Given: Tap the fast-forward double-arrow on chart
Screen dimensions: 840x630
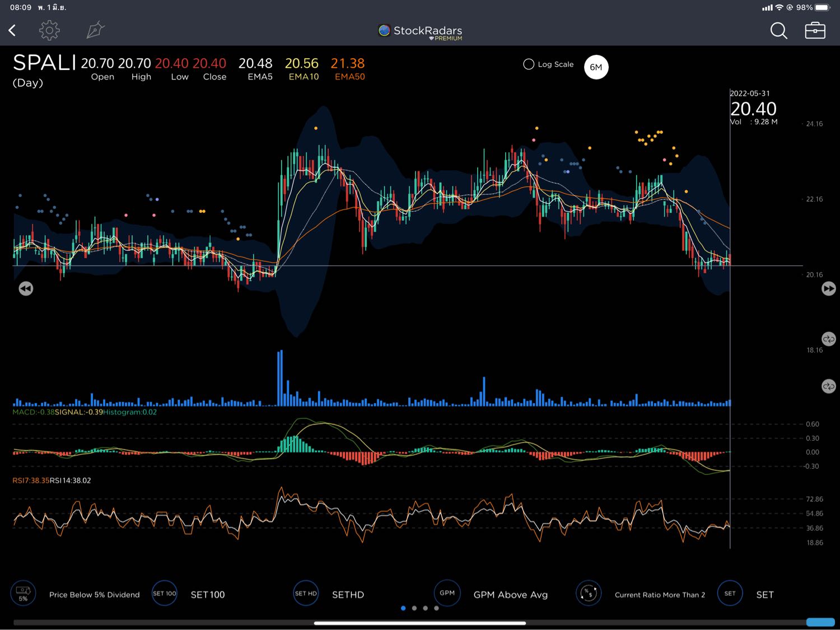Looking at the screenshot, I should pos(828,288).
